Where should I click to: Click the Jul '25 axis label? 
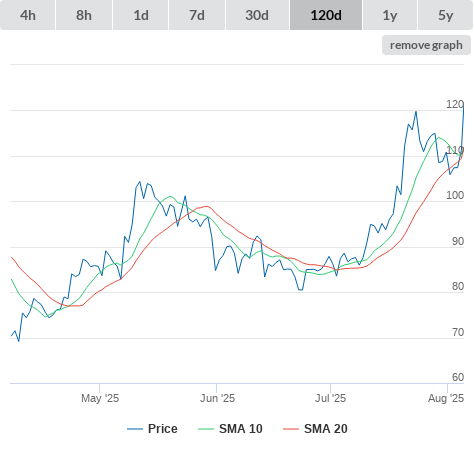pos(330,398)
